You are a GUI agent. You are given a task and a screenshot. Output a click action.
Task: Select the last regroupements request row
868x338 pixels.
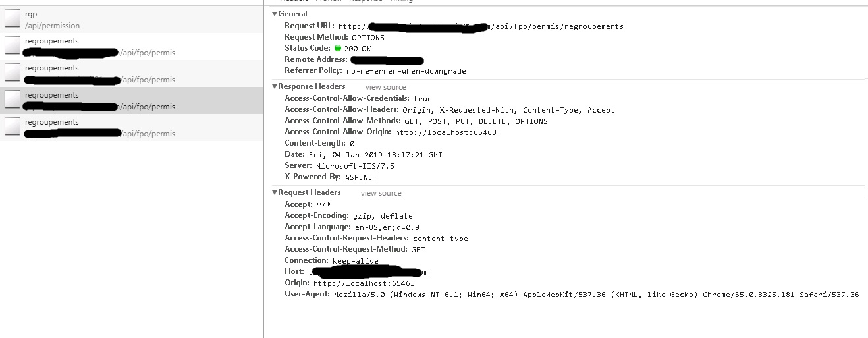(132, 127)
